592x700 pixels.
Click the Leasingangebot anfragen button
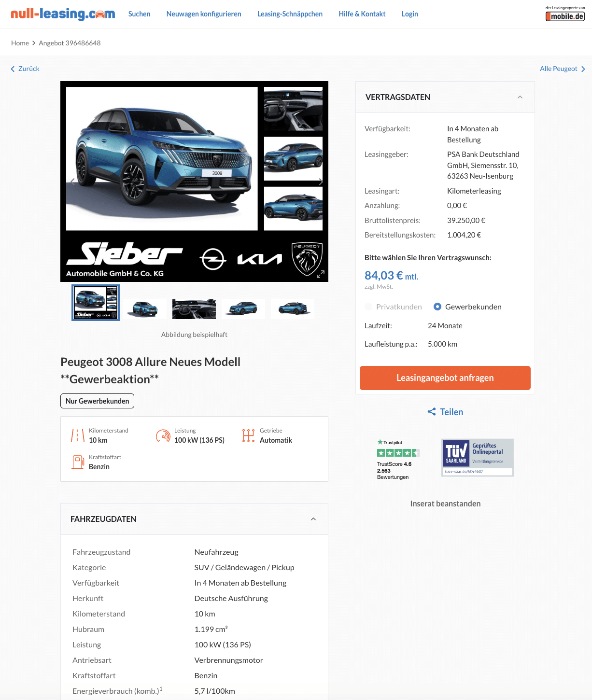tap(445, 378)
